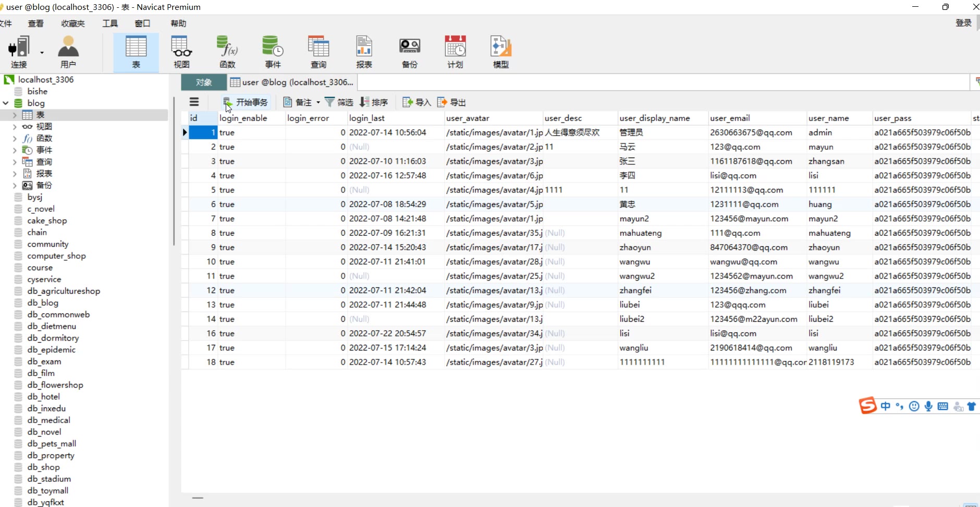Click the 筛选 filter button

[339, 102]
